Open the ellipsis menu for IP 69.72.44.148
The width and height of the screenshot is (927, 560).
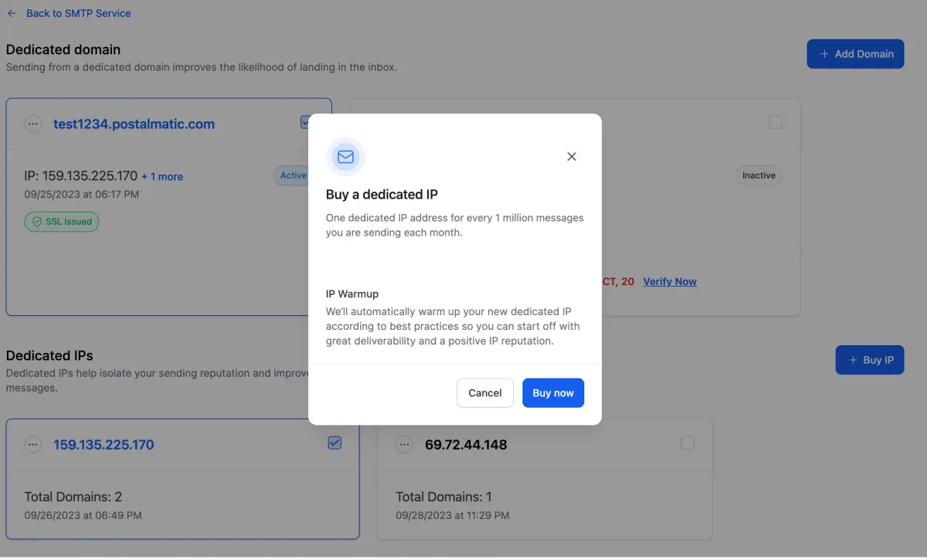click(x=404, y=444)
